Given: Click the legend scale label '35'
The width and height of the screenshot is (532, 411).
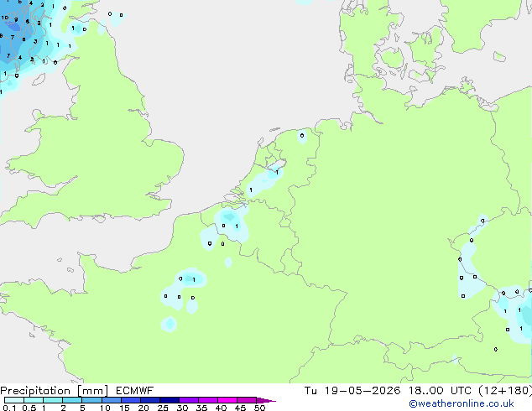Looking at the screenshot, I should [x=201, y=408].
